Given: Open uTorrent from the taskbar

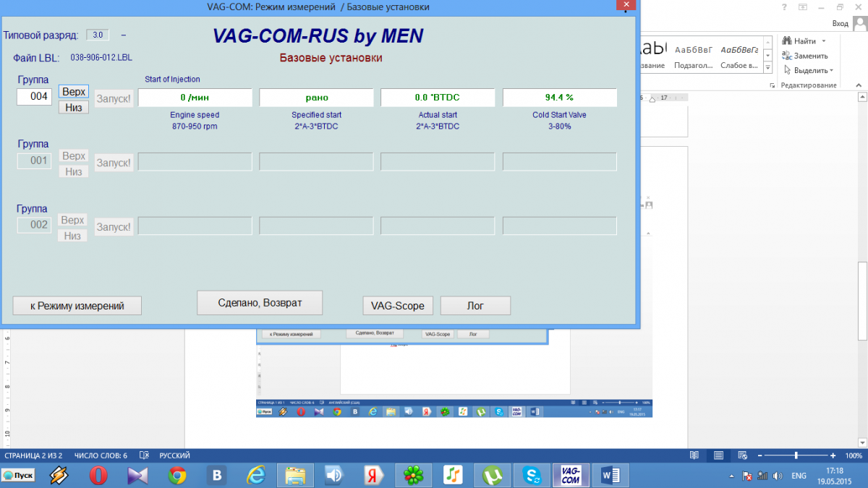Looking at the screenshot, I should click(493, 475).
